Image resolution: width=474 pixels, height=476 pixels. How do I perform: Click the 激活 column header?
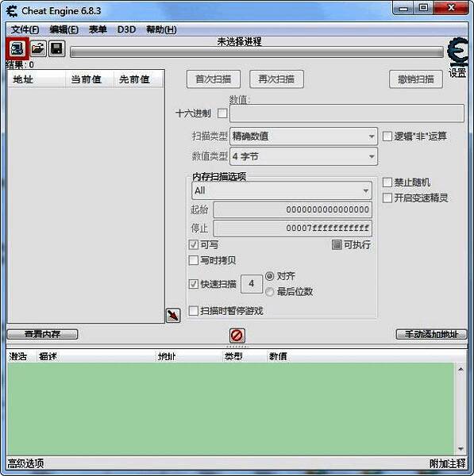[21, 356]
